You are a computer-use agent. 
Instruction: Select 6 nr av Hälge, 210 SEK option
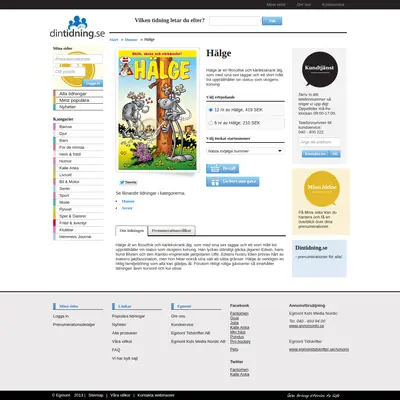[210, 123]
